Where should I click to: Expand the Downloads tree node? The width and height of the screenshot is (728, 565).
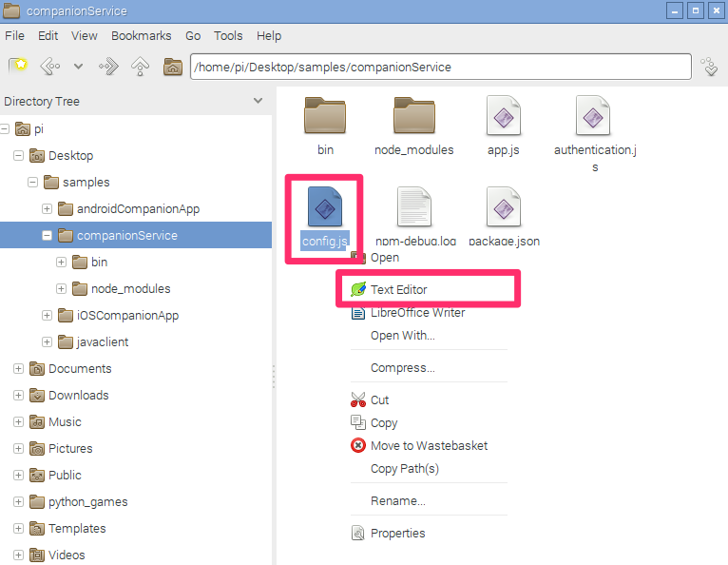coord(19,395)
